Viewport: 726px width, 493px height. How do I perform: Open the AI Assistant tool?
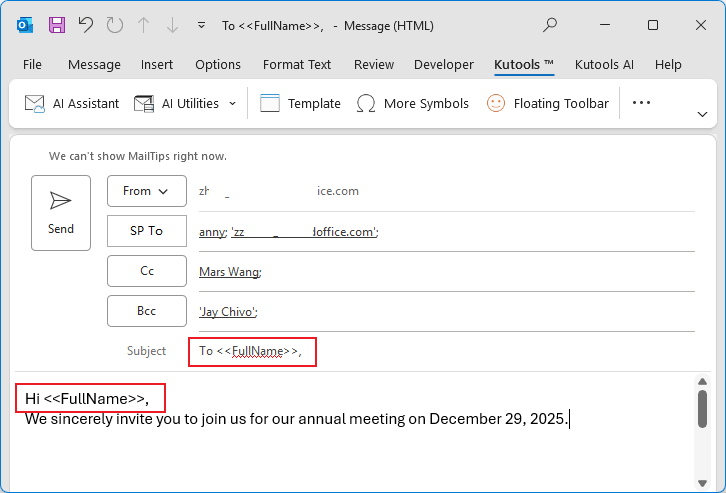click(72, 103)
